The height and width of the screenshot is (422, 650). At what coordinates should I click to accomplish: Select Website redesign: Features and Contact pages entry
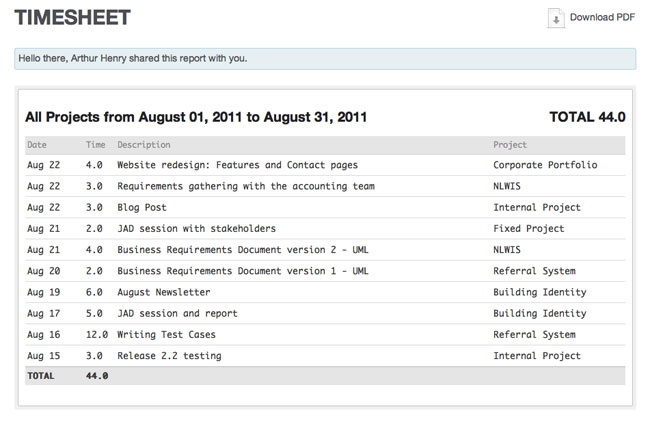(x=238, y=165)
